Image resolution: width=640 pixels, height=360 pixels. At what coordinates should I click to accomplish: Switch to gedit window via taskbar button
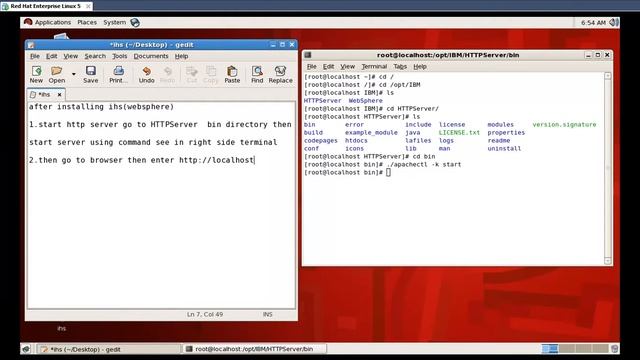[108, 349]
